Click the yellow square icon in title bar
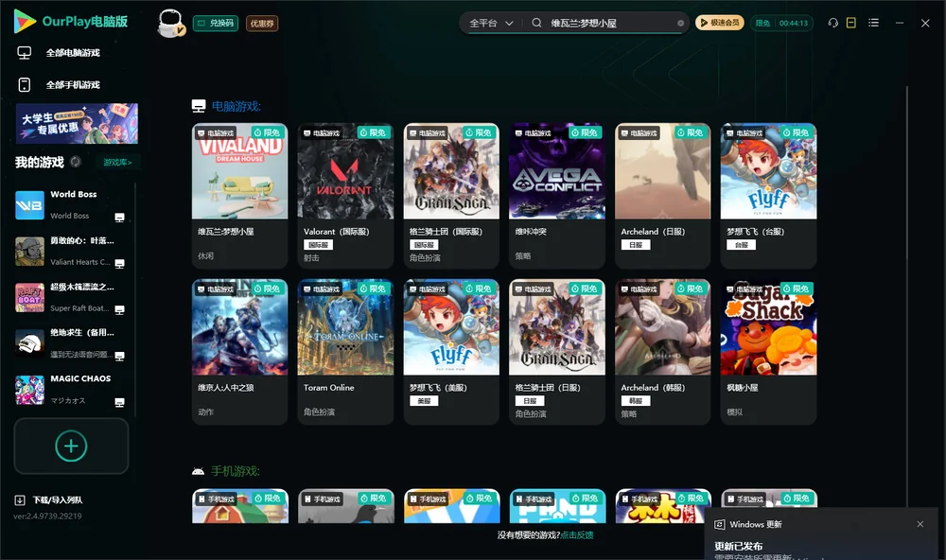946x560 pixels. click(x=851, y=23)
